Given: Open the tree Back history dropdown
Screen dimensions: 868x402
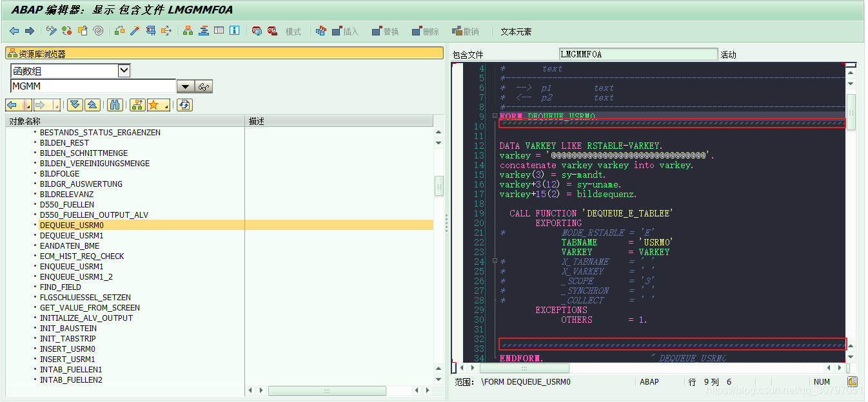Looking at the screenshot, I should pyautogui.click(x=28, y=105).
